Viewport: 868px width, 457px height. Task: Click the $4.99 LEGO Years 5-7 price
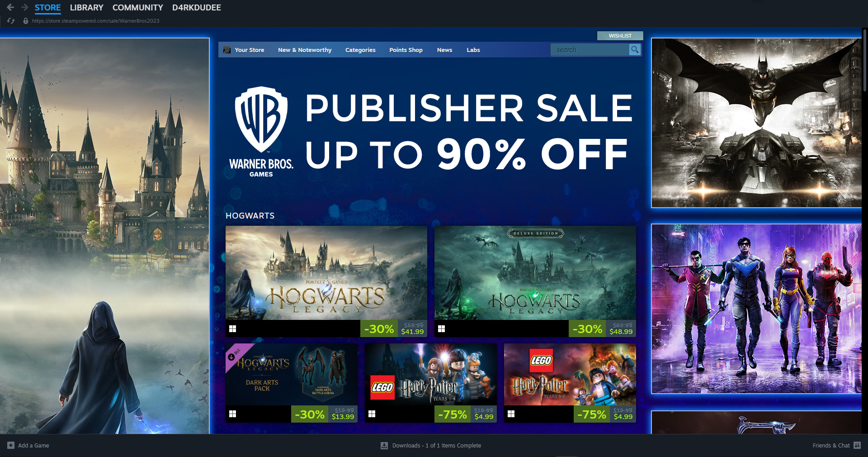tap(623, 417)
